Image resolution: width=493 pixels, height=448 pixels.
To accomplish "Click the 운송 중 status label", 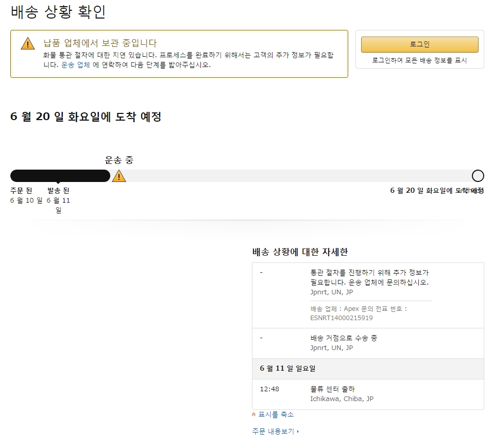I will [119, 160].
